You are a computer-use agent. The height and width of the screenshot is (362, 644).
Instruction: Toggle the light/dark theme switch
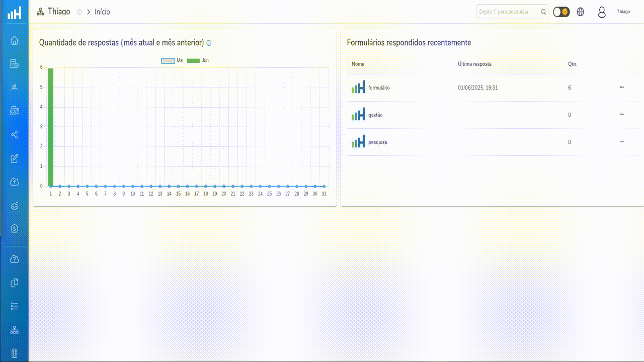coord(561,12)
